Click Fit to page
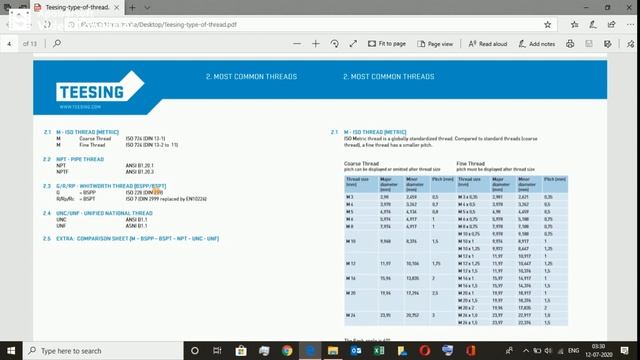This screenshot has height=360, width=640. tap(387, 44)
